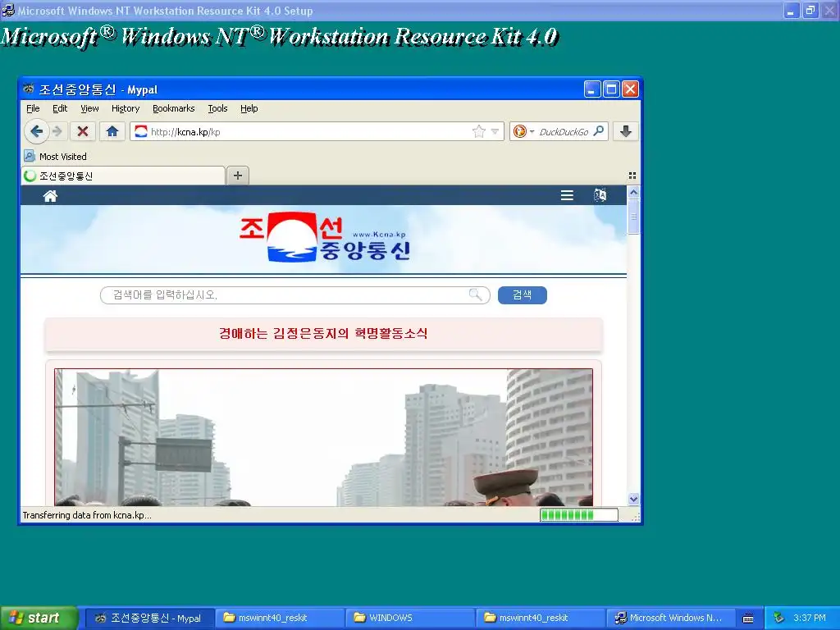The image size is (840, 630).
Task: Switch to the WINDOWS folder taskbar button
Action: coord(409,618)
